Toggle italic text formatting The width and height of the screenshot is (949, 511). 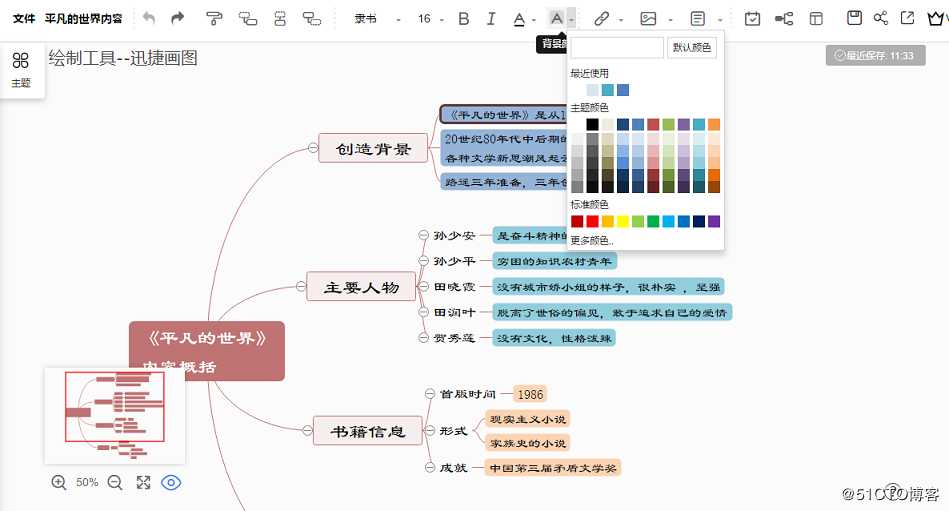click(x=491, y=19)
